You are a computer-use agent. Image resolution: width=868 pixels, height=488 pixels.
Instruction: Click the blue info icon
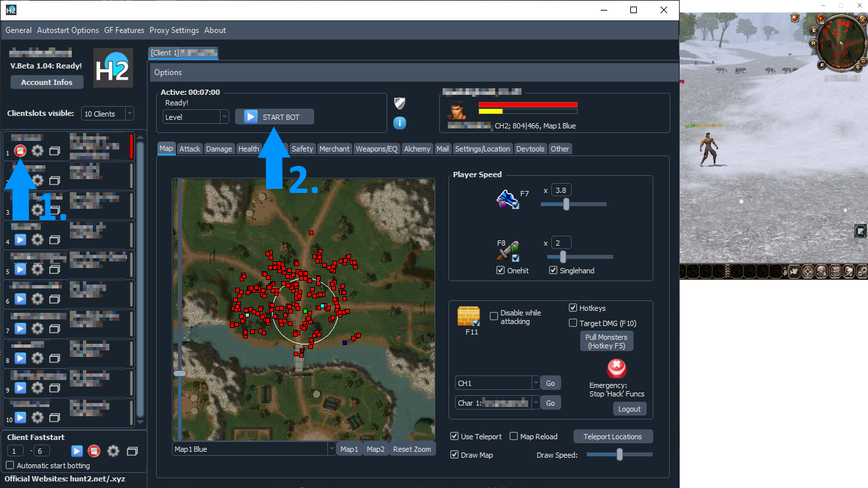[x=399, y=123]
